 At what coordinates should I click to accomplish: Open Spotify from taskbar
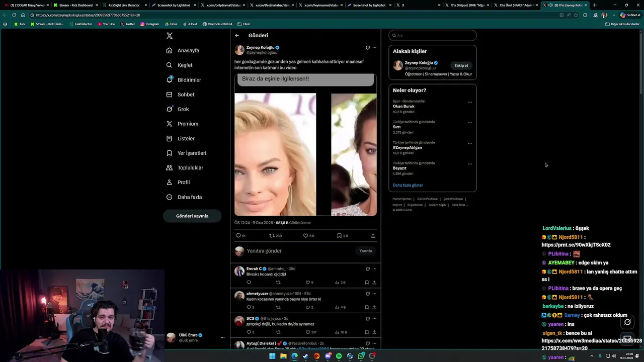[339, 356]
